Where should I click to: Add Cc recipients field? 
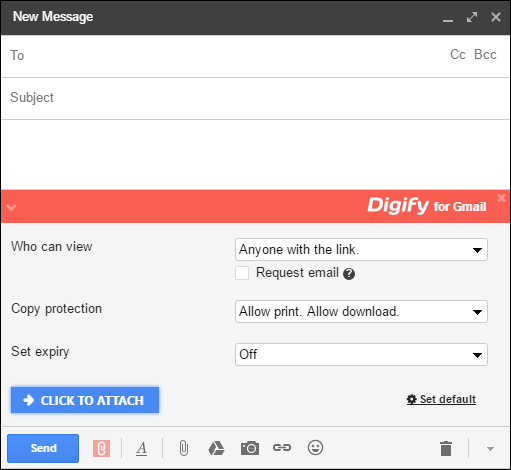(x=458, y=55)
